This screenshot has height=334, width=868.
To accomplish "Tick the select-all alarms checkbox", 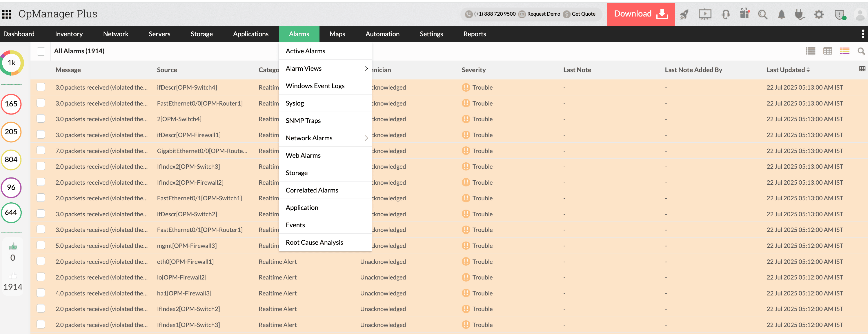I will click(41, 51).
